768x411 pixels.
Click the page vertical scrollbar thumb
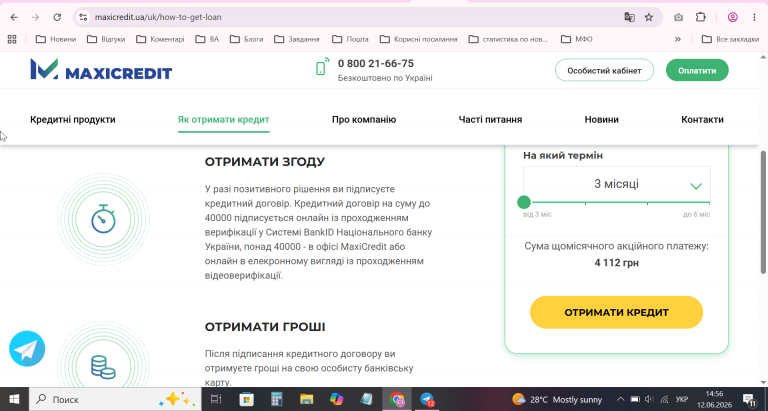coord(763,212)
